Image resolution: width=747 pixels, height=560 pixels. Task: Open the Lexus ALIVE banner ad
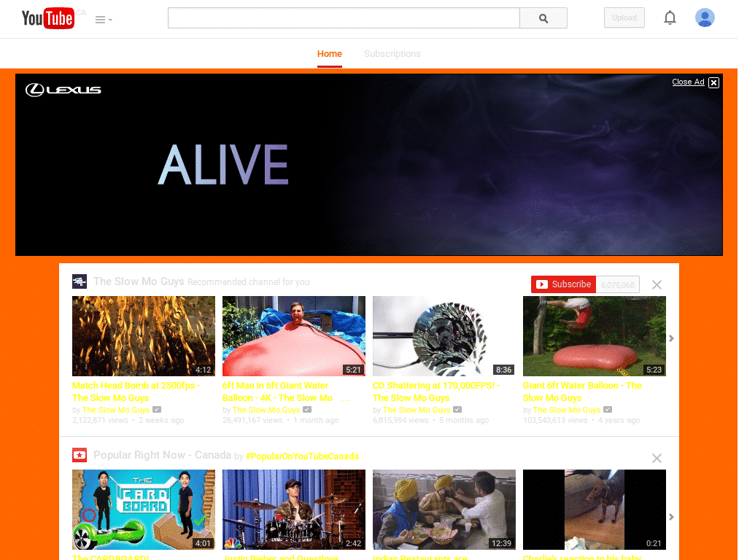click(368, 165)
